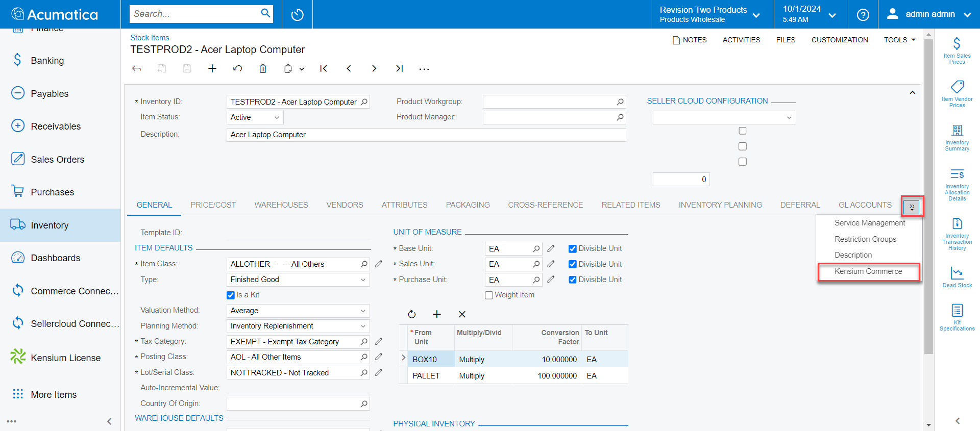Image resolution: width=980 pixels, height=431 pixels.
Task: Edit the Base Unit pencil icon
Action: [x=551, y=248]
